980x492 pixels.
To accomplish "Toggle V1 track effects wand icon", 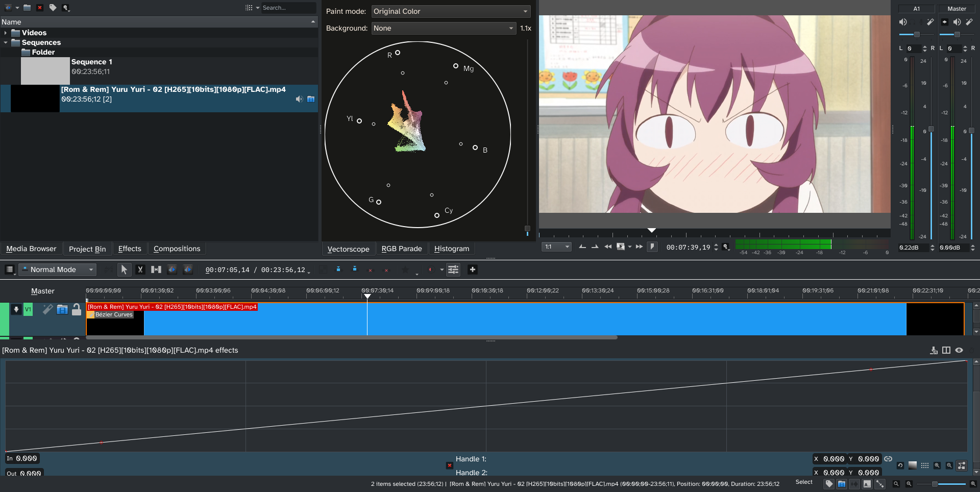I will coord(47,309).
